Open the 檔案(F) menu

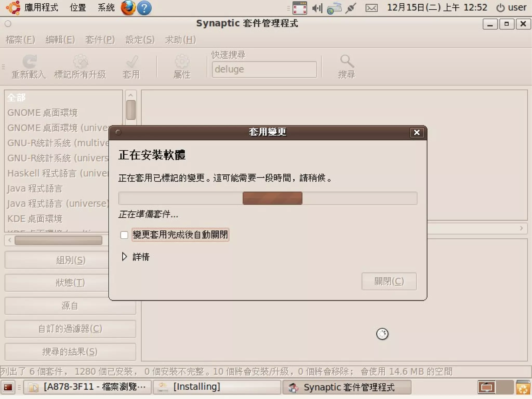pyautogui.click(x=21, y=40)
